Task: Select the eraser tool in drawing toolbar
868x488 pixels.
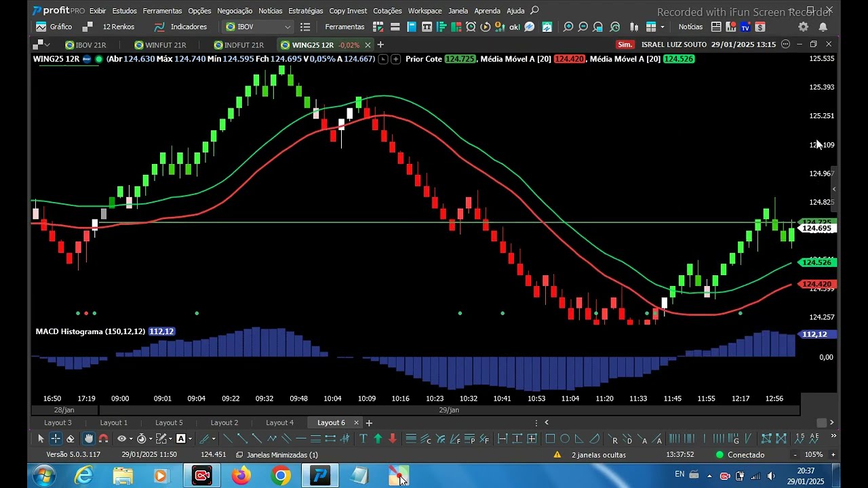Action: (71, 439)
